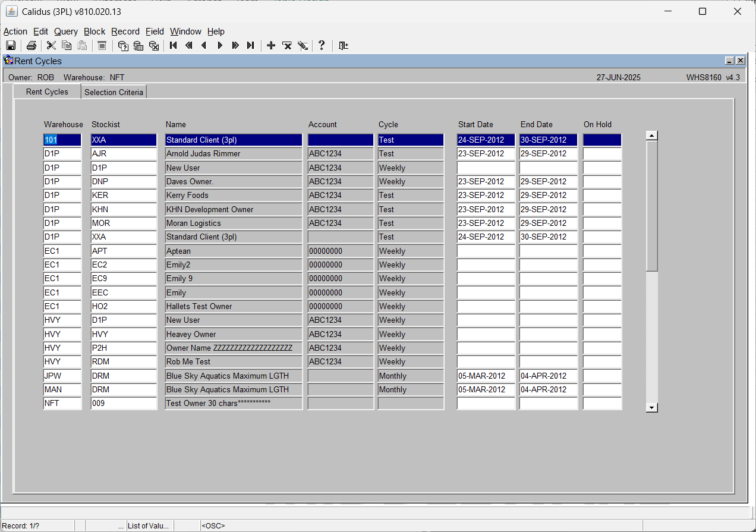Viewport: 756px width, 532px height.
Task: Click the Enter Query database icon
Action: [123, 46]
